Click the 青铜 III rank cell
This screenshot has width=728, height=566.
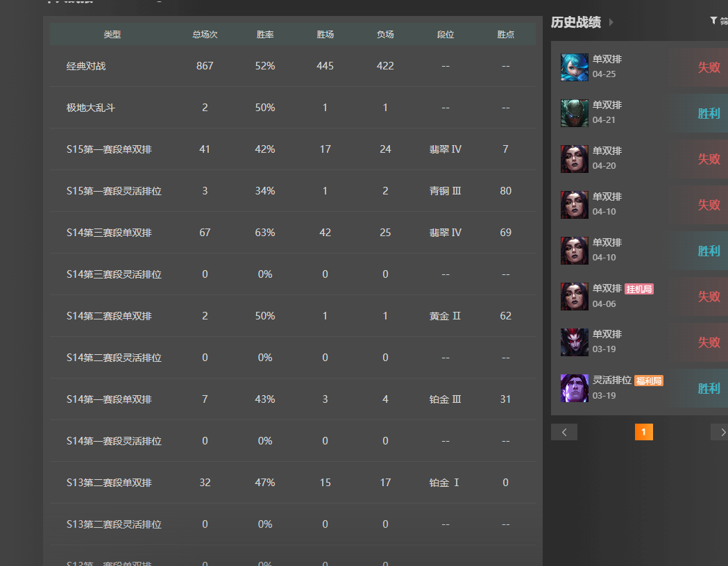(446, 191)
